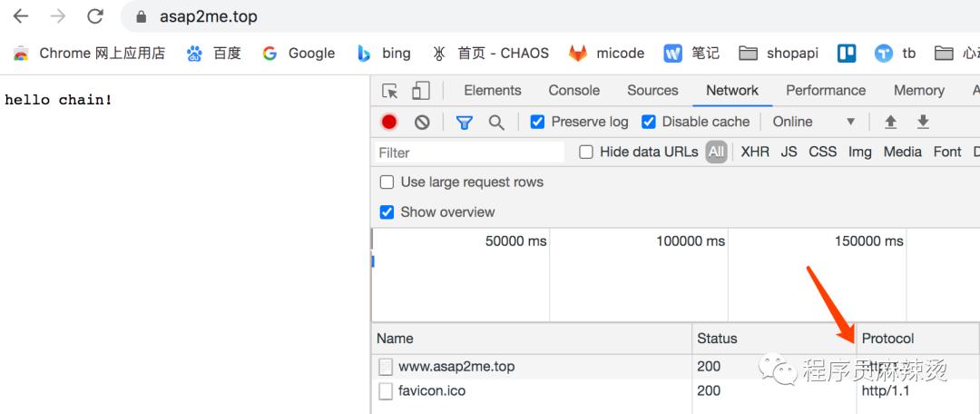This screenshot has height=414, width=980.
Task: Uncheck the Preserve log checkbox
Action: click(537, 122)
